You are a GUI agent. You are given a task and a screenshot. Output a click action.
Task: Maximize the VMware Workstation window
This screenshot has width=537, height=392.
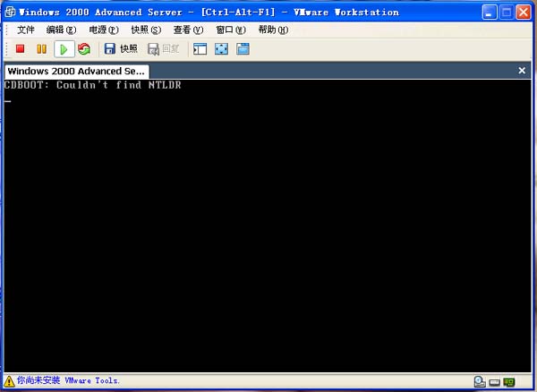point(507,13)
